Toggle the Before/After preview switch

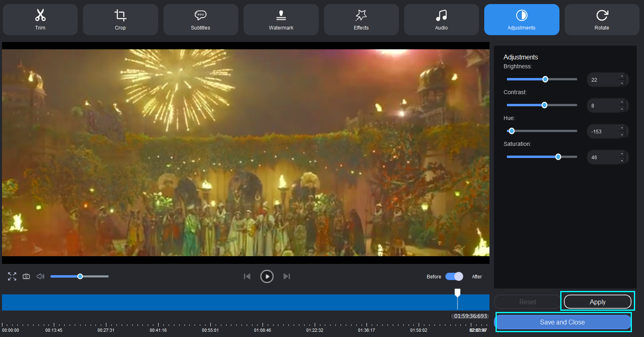pos(454,276)
